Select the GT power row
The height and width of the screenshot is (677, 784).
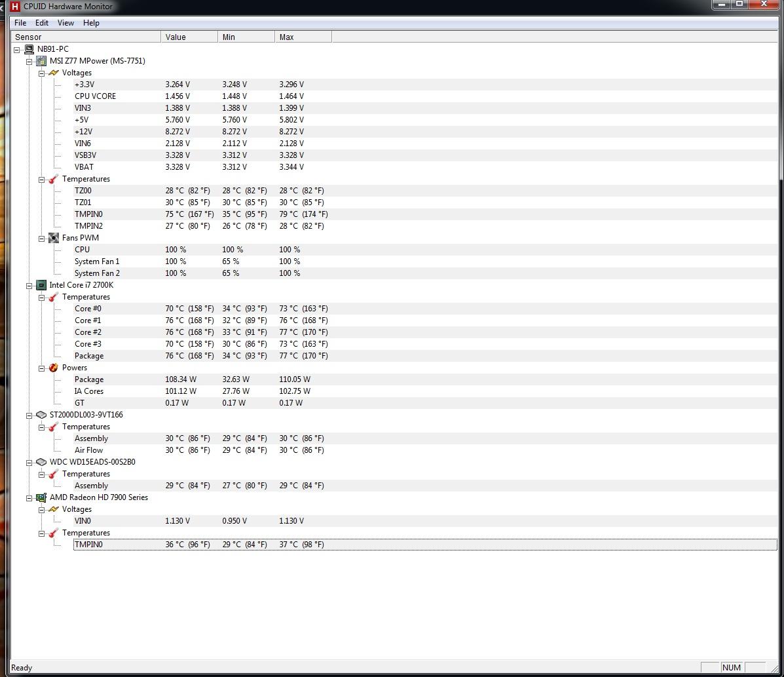425,403
